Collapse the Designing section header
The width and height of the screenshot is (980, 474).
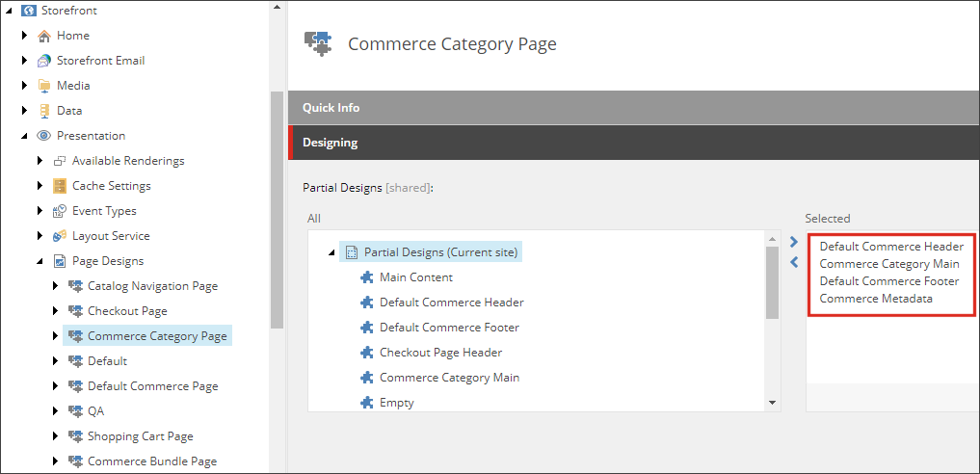pyautogui.click(x=634, y=143)
